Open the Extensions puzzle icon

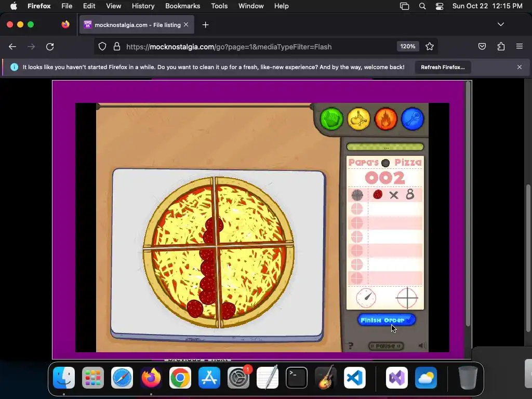click(x=501, y=46)
